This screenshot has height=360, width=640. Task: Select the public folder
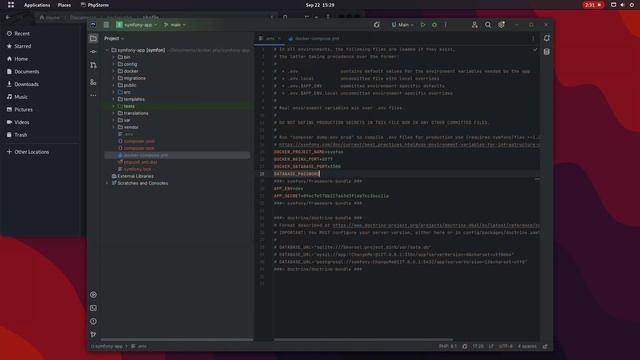[x=130, y=85]
